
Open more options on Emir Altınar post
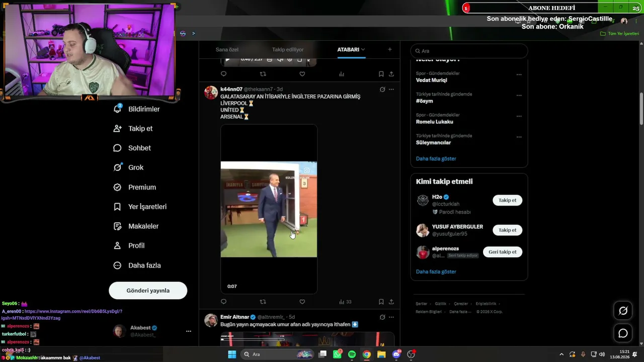coord(391,317)
